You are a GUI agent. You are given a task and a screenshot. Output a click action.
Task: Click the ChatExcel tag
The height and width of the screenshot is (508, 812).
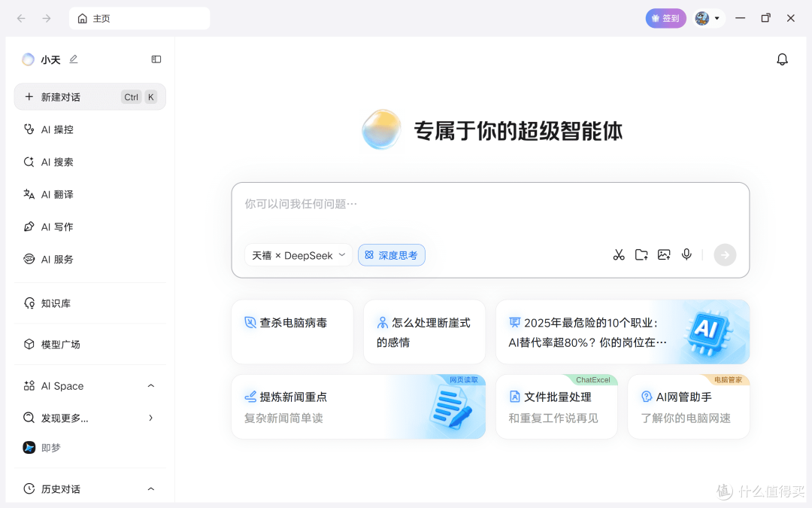tap(593, 380)
